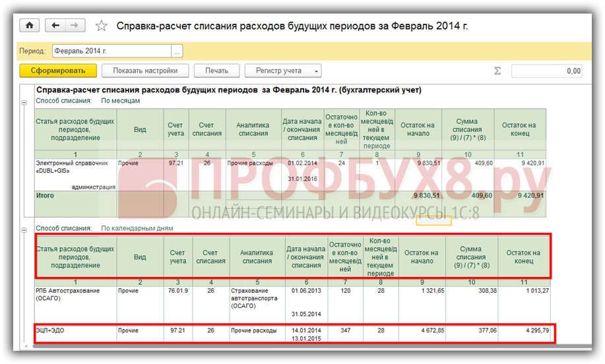Select date 31.01.2016 cell
This screenshot has height=364, width=605.
pos(302,179)
